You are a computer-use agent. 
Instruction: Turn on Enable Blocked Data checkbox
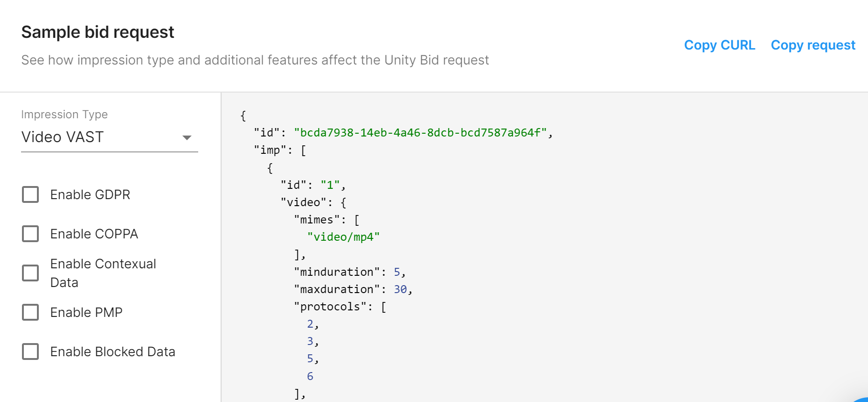[x=31, y=352]
